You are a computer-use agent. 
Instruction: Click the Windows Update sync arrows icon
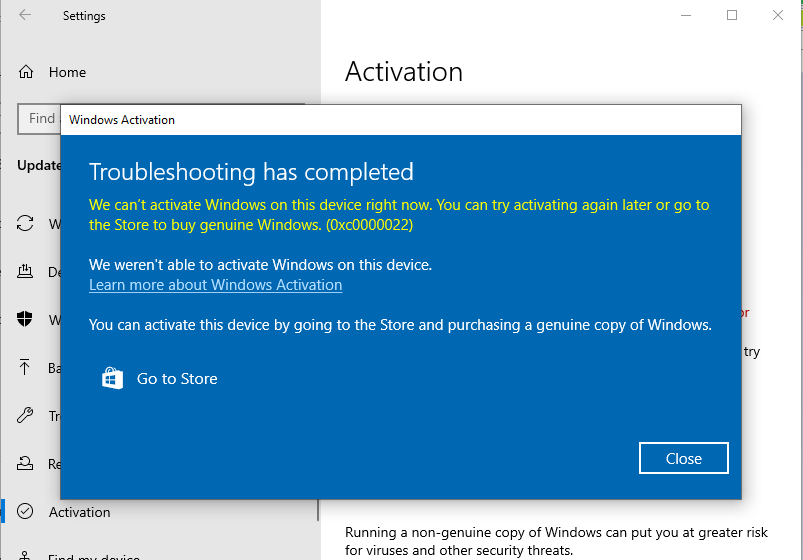click(25, 223)
